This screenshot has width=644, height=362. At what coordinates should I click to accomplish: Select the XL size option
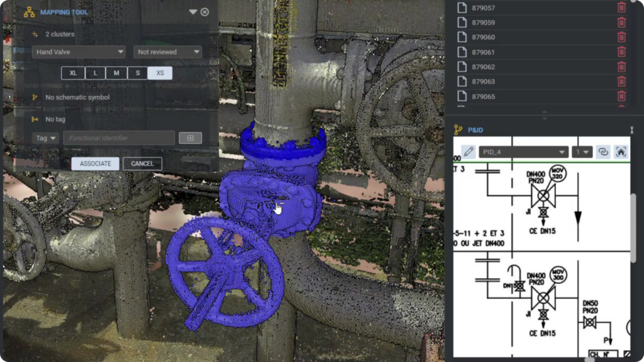pos(73,73)
